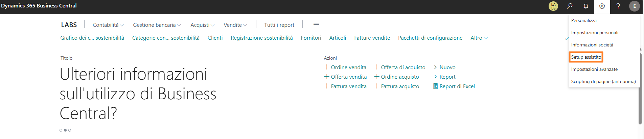Viewport: 644px width, 139px height.
Task: Select the third headline carousel dot
Action: coord(70,130)
